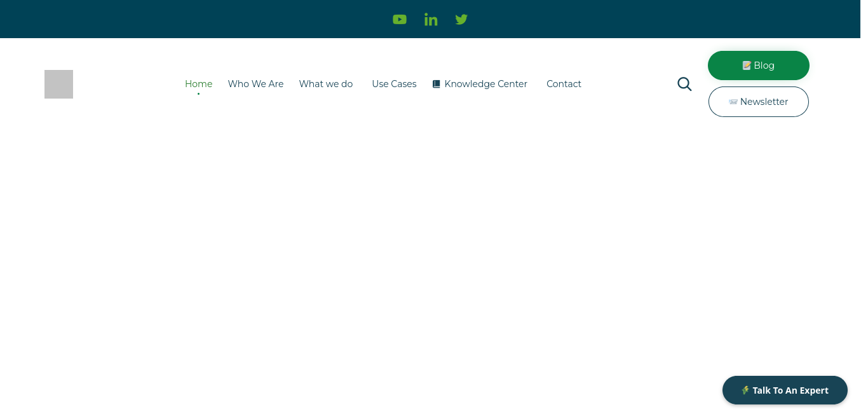Open the LinkedIn social icon
This screenshot has width=868, height=414.
click(431, 20)
